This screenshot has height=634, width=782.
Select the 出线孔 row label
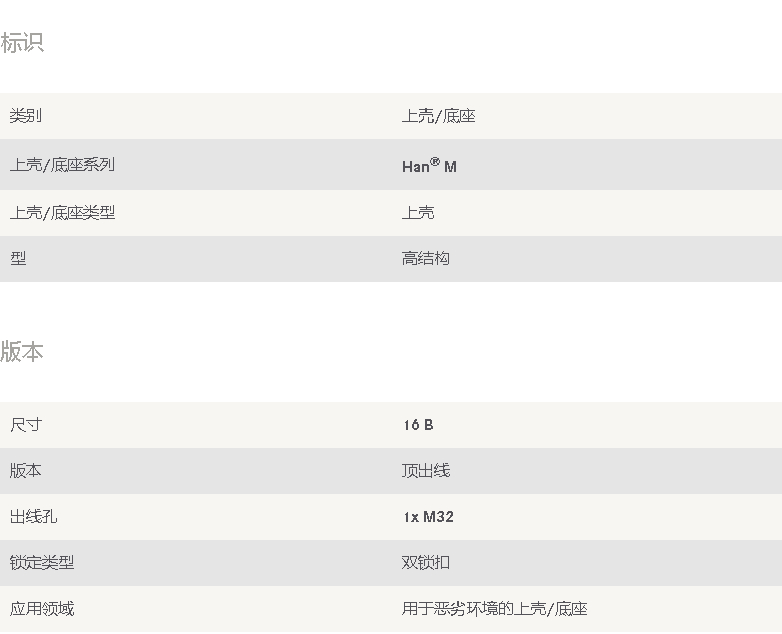[x=33, y=516]
